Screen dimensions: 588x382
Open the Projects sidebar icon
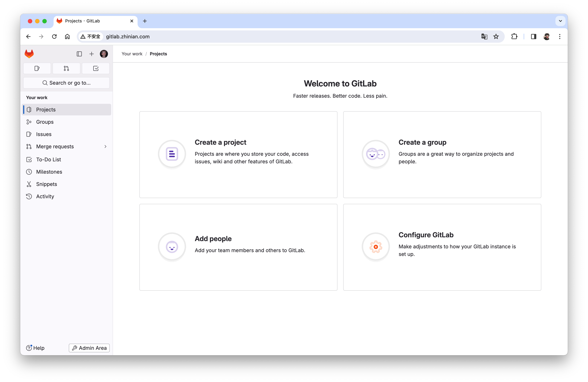(29, 109)
